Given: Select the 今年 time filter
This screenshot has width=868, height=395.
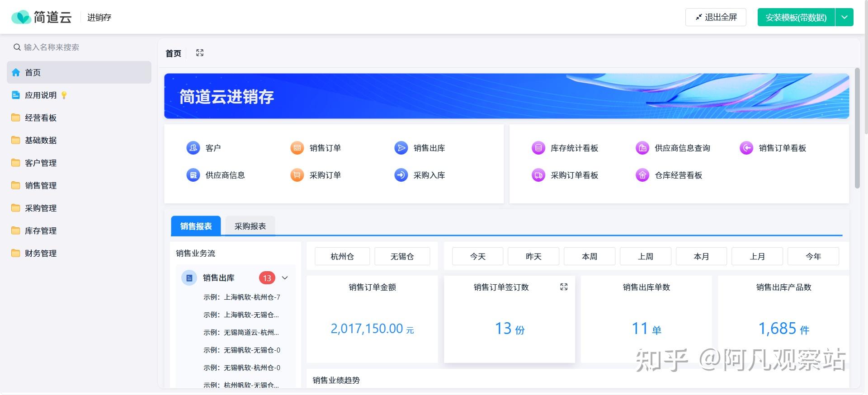Looking at the screenshot, I should coord(813,256).
